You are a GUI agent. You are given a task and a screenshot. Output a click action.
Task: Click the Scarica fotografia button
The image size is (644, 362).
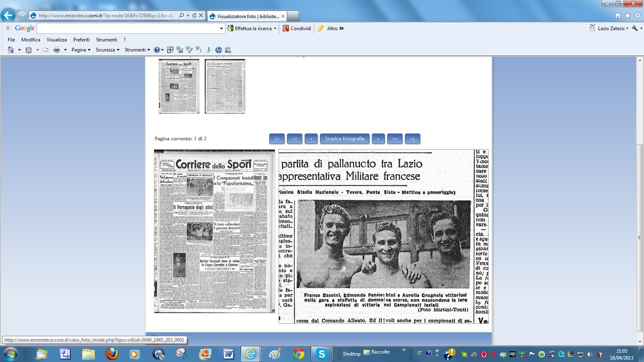point(345,139)
